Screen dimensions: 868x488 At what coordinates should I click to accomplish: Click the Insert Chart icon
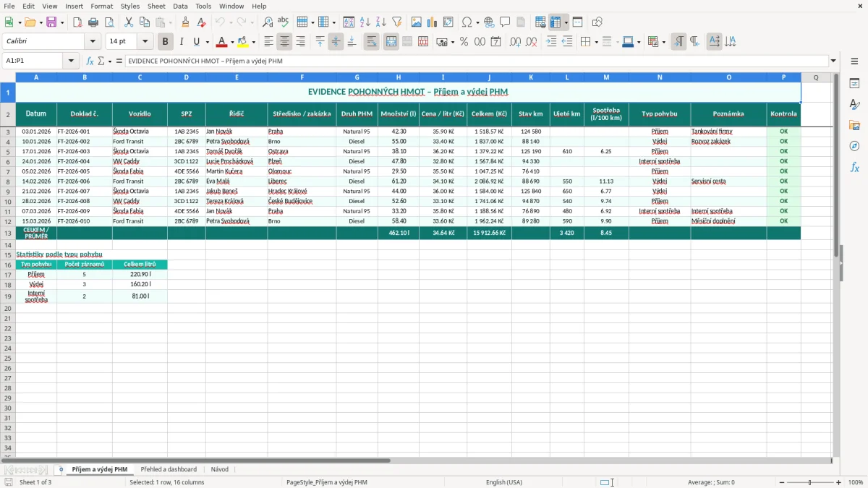(x=433, y=22)
